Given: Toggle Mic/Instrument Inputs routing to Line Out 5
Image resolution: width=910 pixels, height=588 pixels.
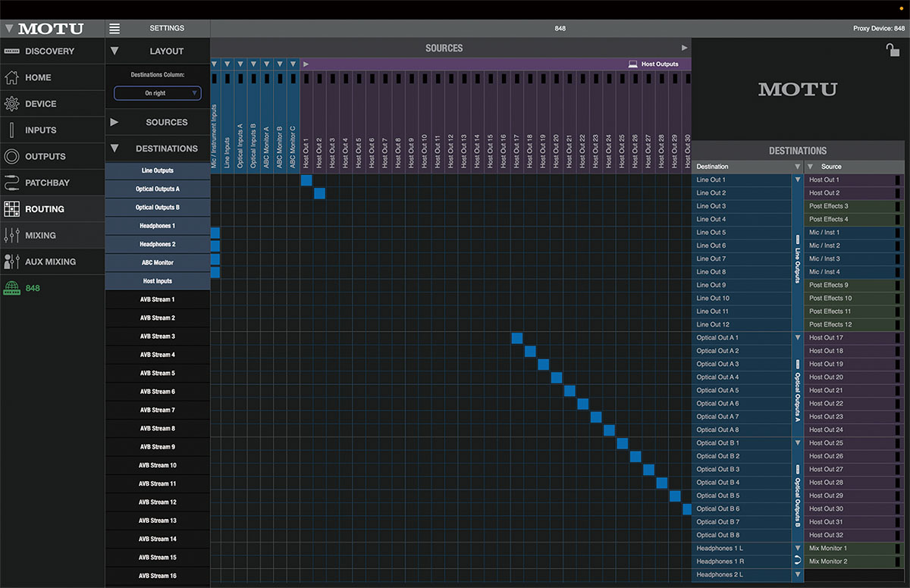Looking at the screenshot, I should pyautogui.click(x=215, y=233).
